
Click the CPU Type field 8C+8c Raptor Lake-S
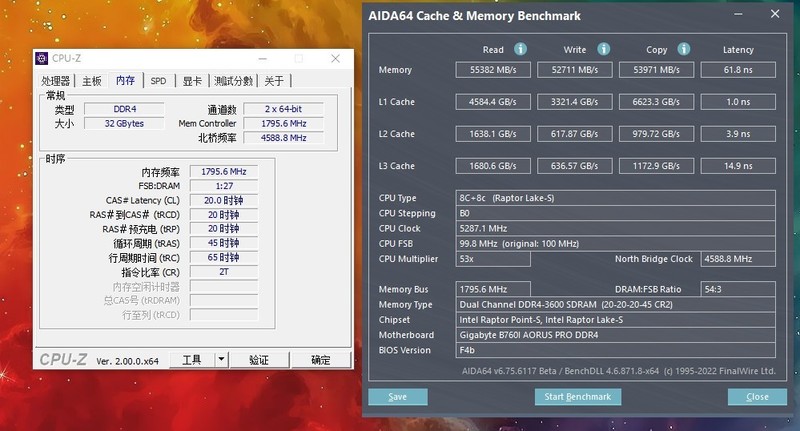pos(615,198)
